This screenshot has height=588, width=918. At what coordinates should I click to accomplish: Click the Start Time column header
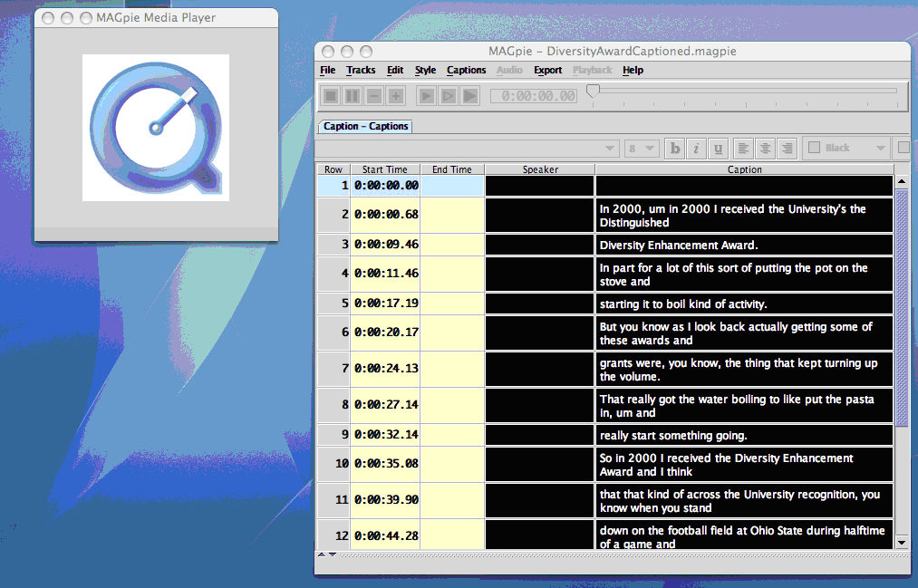[385, 169]
